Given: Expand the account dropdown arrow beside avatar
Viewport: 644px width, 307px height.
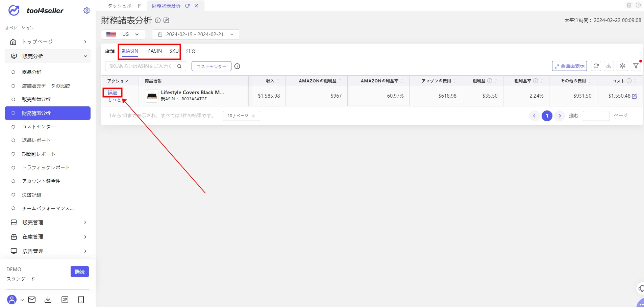Looking at the screenshot, I should tap(22, 300).
